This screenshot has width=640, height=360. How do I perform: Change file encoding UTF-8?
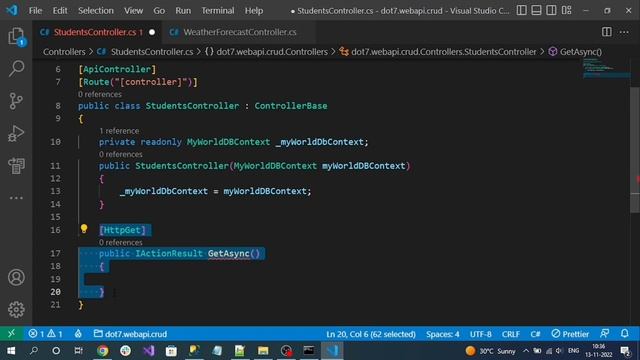480,334
